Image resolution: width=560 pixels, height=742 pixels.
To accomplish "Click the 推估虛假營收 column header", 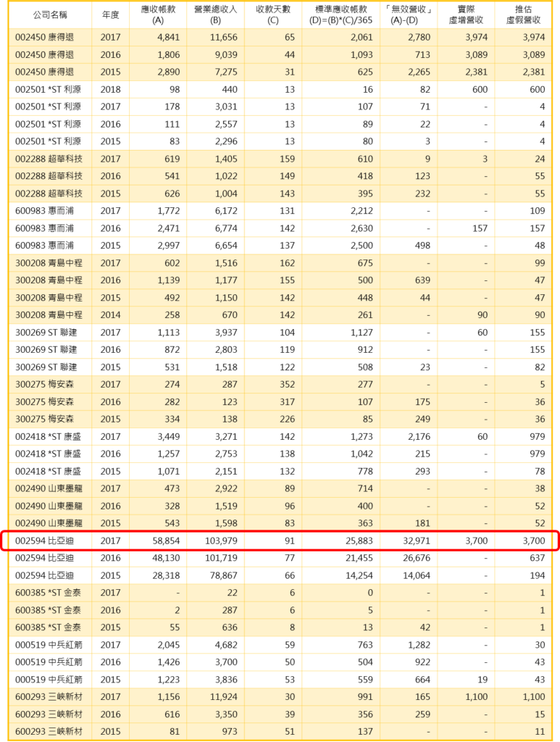I will point(523,14).
